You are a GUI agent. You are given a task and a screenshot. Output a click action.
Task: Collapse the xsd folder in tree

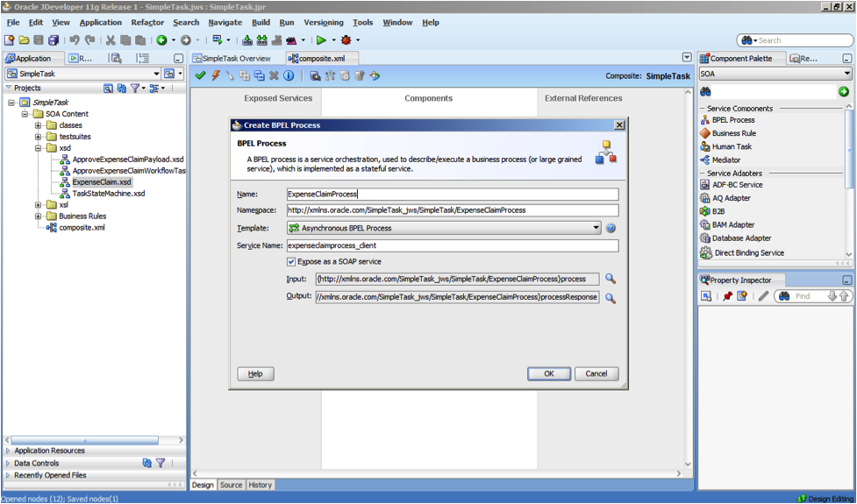click(x=39, y=148)
